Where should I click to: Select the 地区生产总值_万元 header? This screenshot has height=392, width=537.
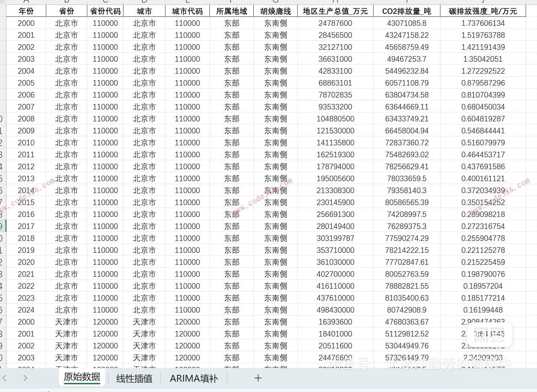tap(335, 11)
